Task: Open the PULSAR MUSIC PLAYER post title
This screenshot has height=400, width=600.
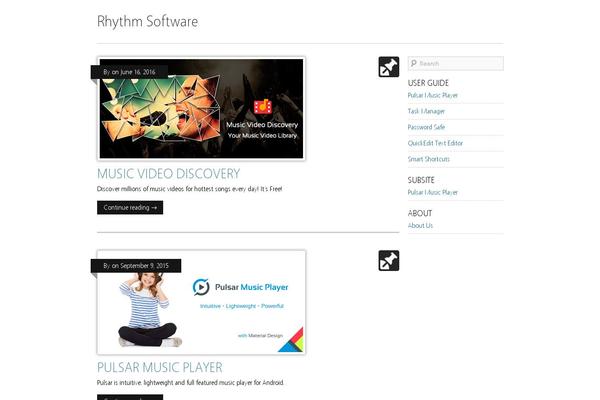Action: tap(160, 367)
